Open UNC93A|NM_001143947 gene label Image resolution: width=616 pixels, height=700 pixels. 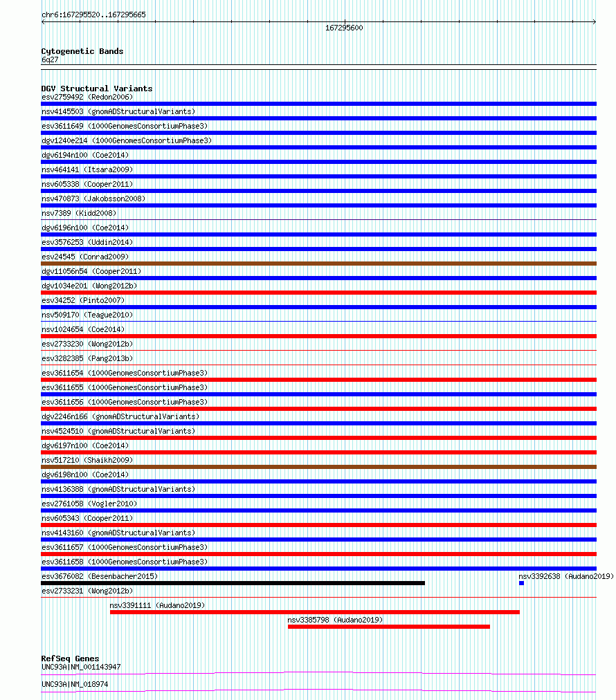(x=81, y=667)
